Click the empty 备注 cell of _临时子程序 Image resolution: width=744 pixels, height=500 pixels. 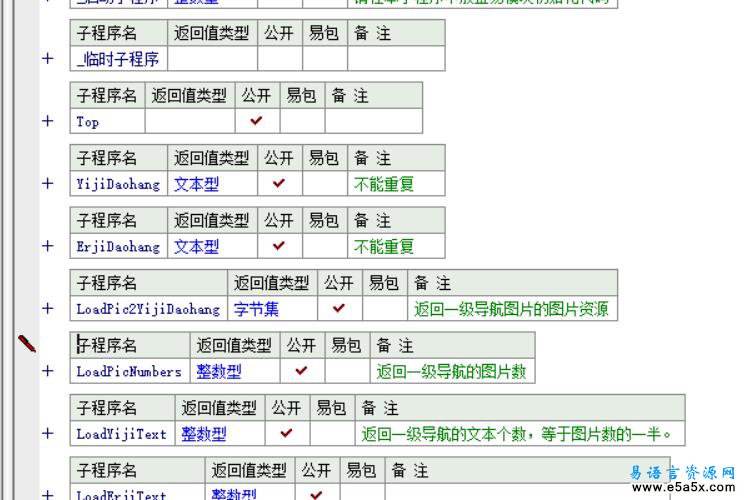[x=396, y=58]
